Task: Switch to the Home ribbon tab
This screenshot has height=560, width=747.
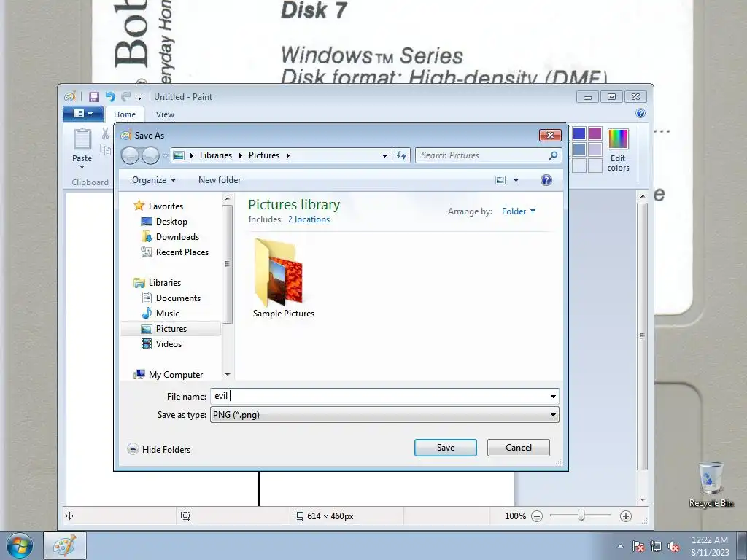Action: pyautogui.click(x=125, y=114)
